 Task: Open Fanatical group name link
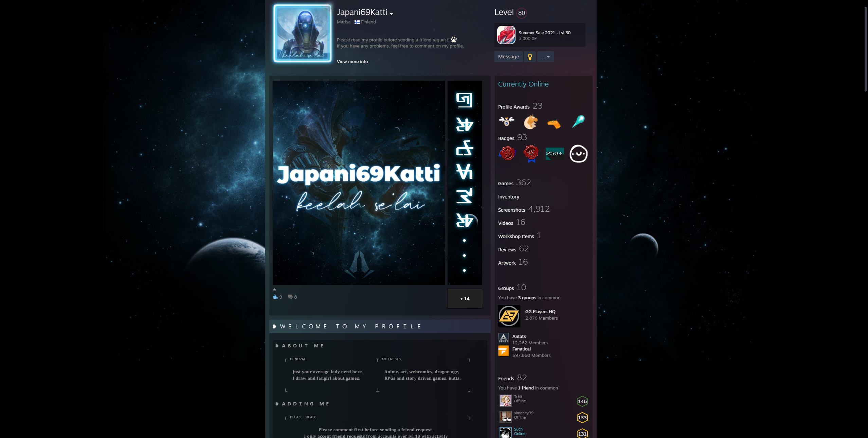tap(521, 349)
